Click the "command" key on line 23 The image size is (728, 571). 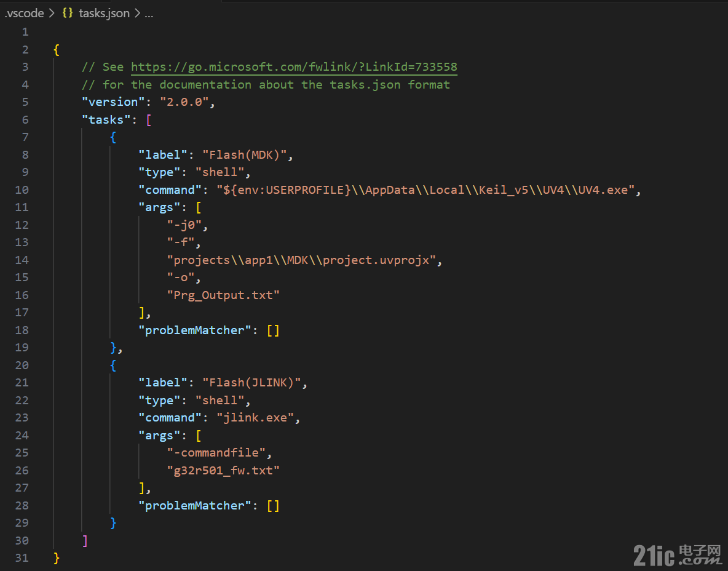pyautogui.click(x=170, y=418)
